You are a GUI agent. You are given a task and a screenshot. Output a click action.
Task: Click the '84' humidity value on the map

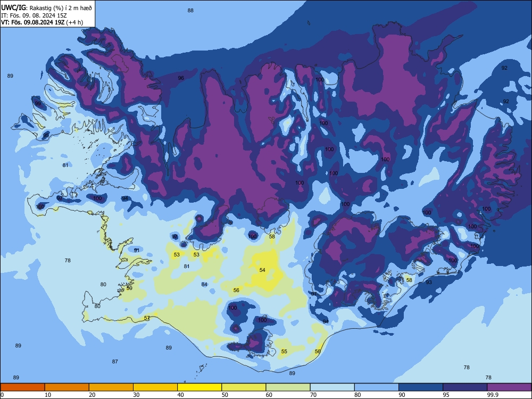coord(204,284)
